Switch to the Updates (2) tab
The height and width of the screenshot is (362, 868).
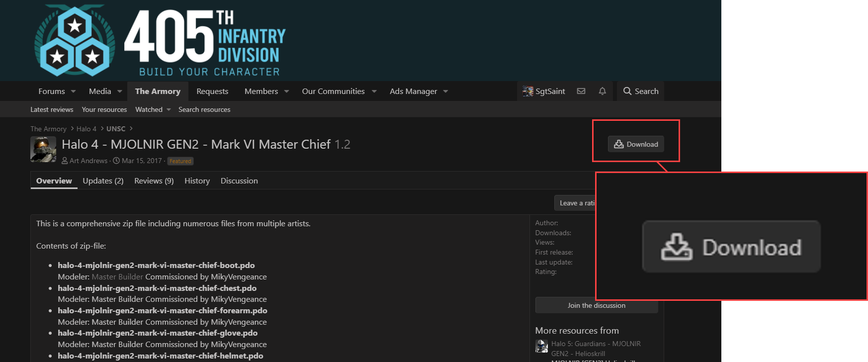pyautogui.click(x=103, y=181)
